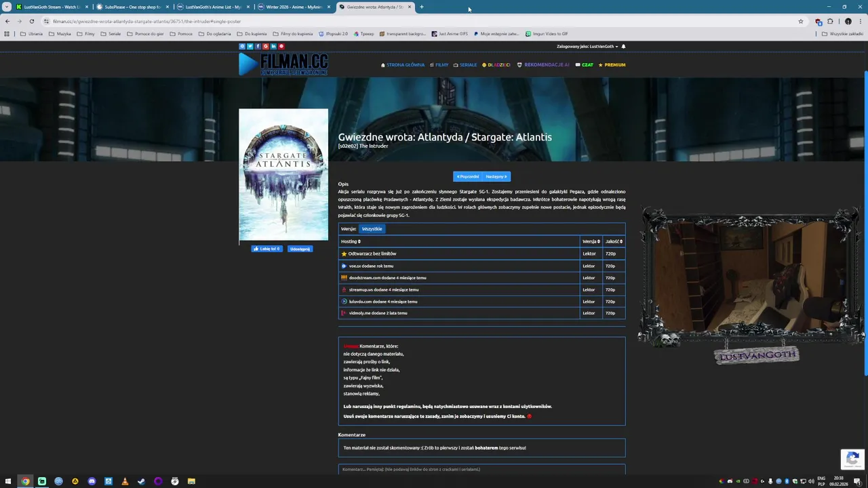Open streamup.ws dodane 4 miesiące temu link
Viewport: 868px width, 488px height.
383,289
